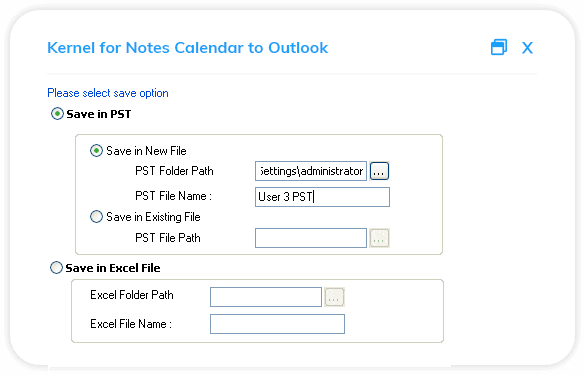Focus the PST Folder Path text field
Image resolution: width=585 pixels, height=375 pixels.
pos(311,171)
